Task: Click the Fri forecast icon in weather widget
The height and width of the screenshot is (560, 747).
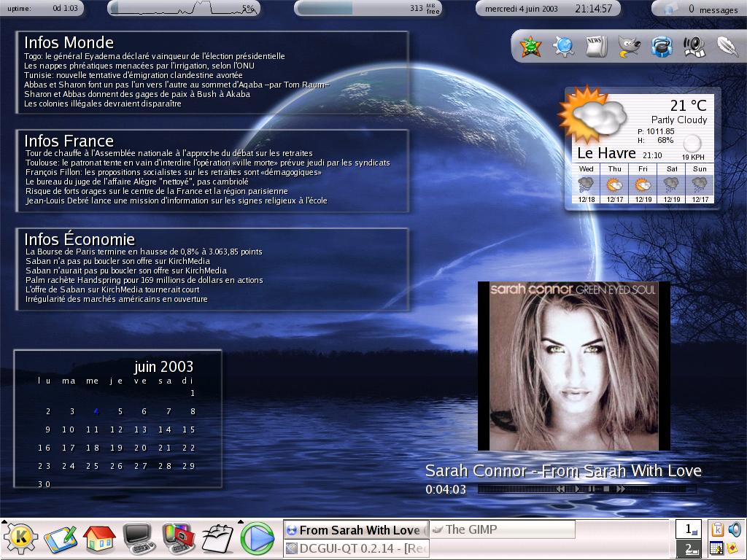Action: [x=643, y=184]
